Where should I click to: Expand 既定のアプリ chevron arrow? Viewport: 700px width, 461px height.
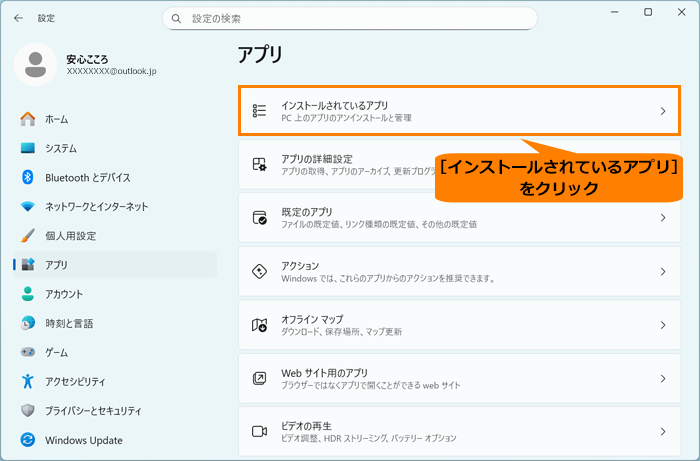click(663, 218)
